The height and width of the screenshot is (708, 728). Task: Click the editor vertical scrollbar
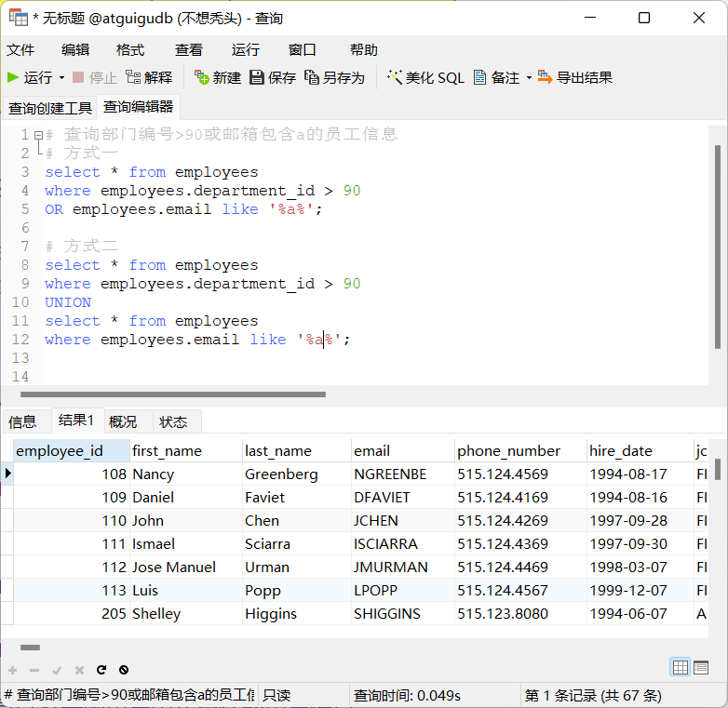pos(718,247)
